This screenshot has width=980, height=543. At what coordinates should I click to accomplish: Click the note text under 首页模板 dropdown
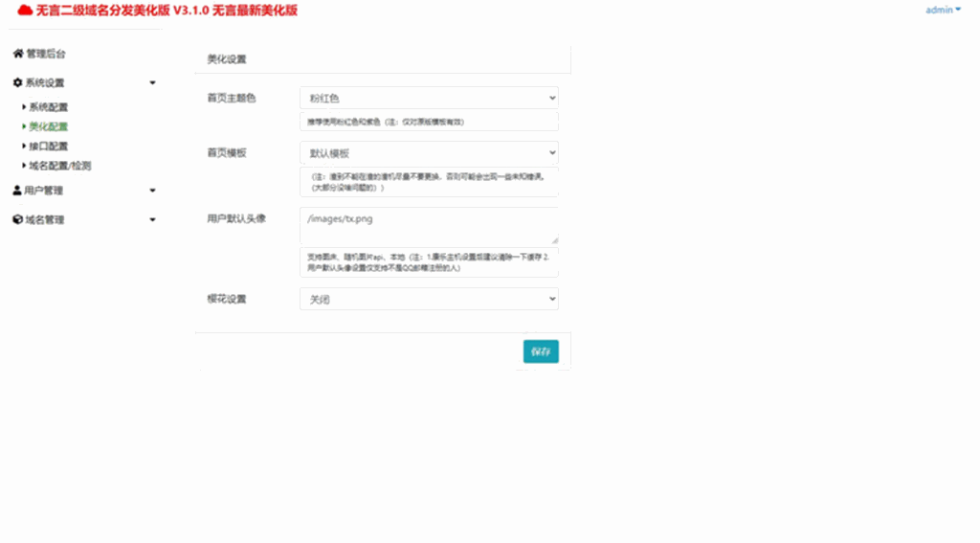click(x=428, y=182)
